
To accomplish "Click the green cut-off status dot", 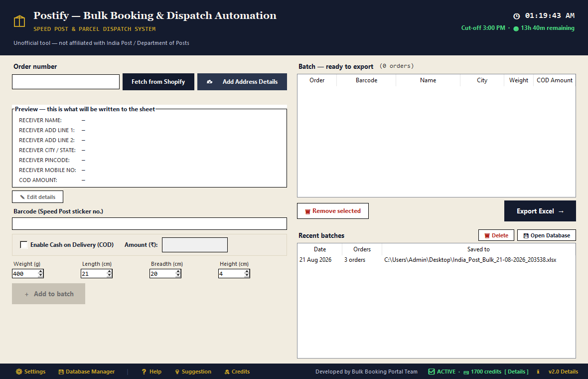I will 516,28.
